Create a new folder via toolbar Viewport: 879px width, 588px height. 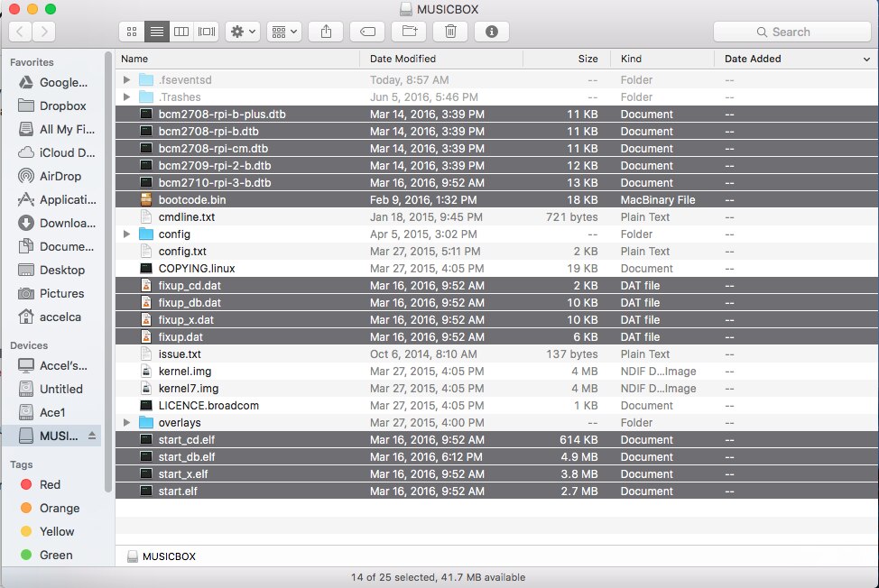coord(409,32)
